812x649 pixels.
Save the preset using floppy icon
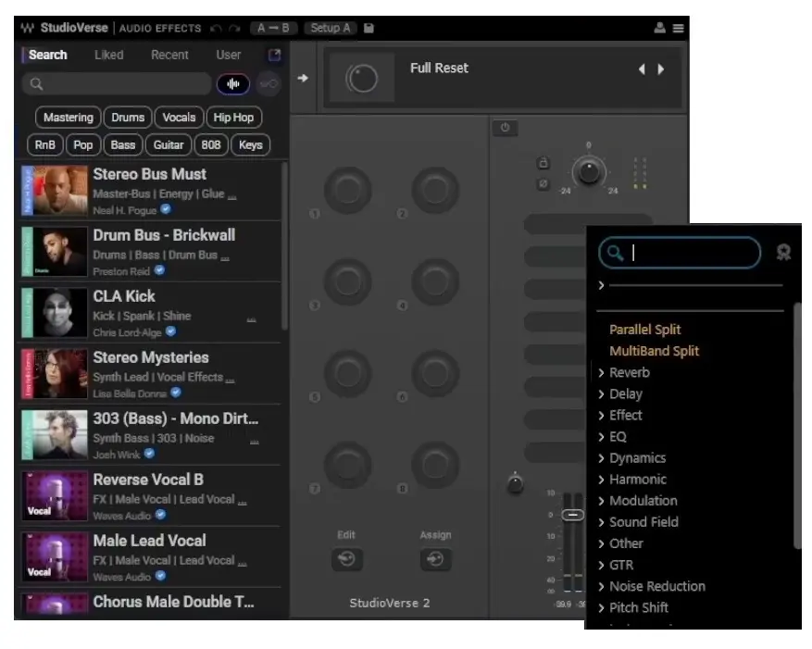pos(369,28)
